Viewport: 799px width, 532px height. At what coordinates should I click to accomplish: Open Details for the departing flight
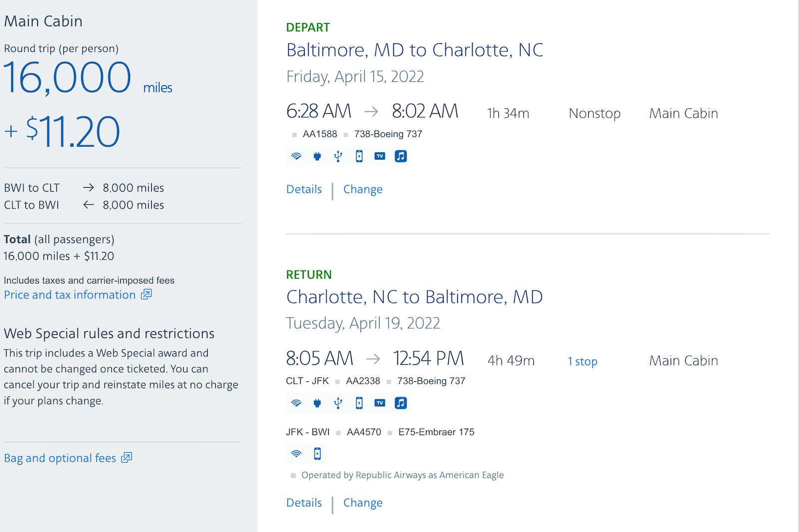click(x=304, y=189)
